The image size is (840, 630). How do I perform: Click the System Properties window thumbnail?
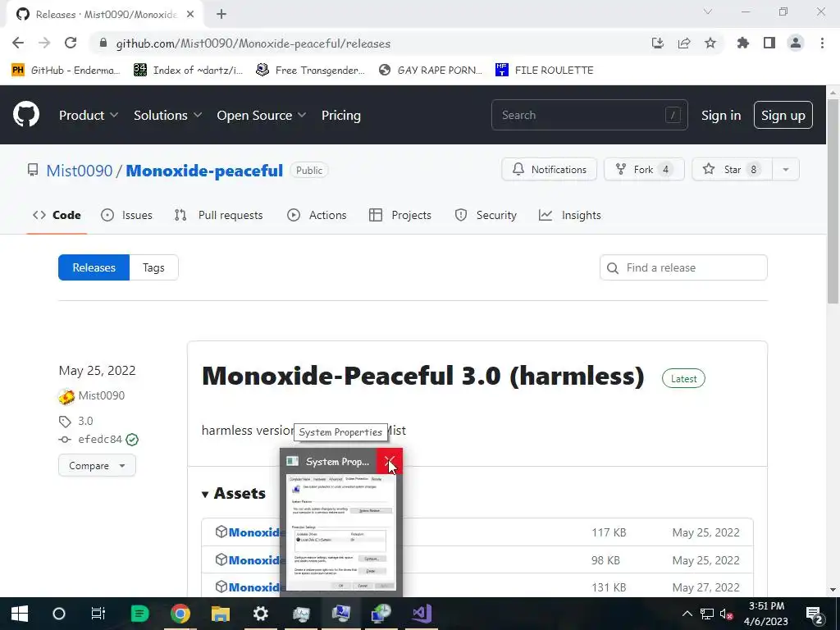click(x=340, y=532)
